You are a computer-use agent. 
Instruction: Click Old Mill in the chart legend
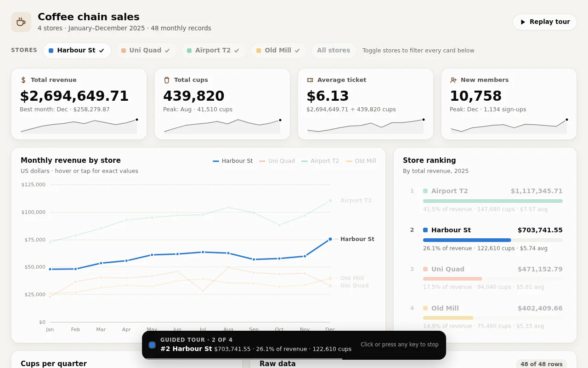pyautogui.click(x=361, y=161)
